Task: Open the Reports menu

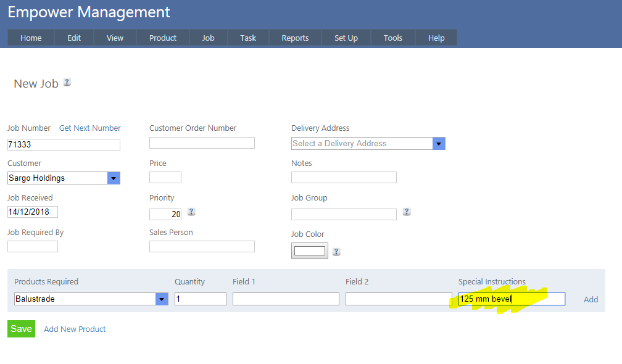Action: (295, 38)
